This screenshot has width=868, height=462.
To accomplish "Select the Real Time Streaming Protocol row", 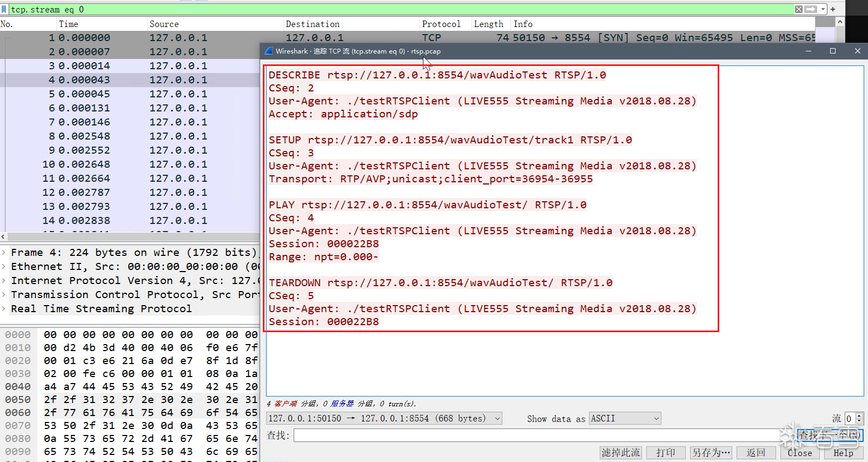I will [x=130, y=309].
